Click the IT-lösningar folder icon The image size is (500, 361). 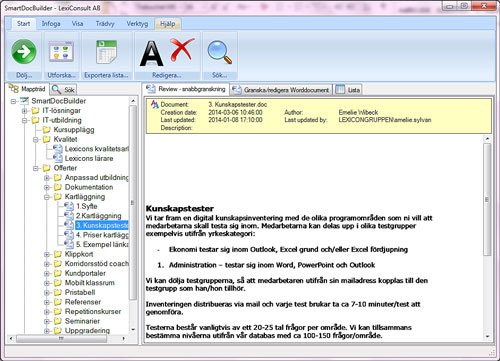coord(35,111)
